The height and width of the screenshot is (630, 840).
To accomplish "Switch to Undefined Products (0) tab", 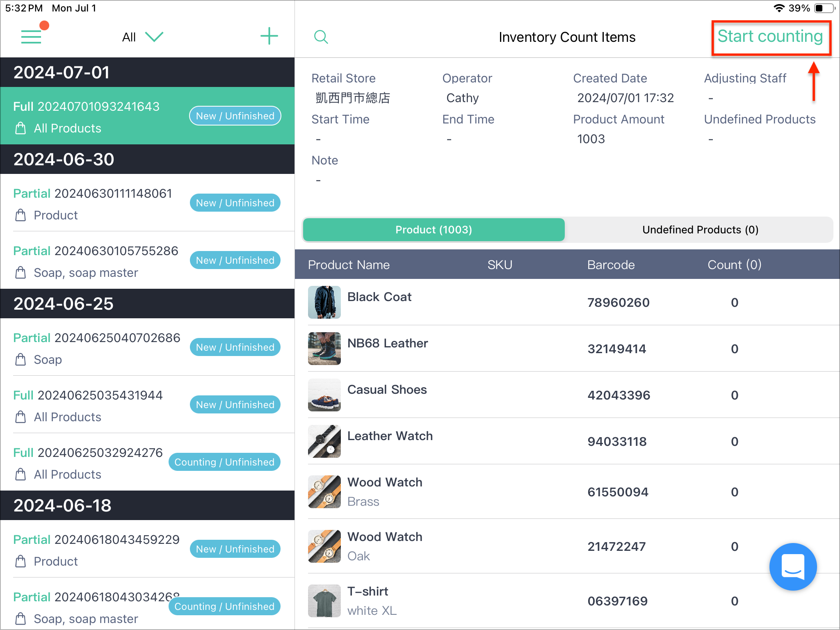I will 700,230.
